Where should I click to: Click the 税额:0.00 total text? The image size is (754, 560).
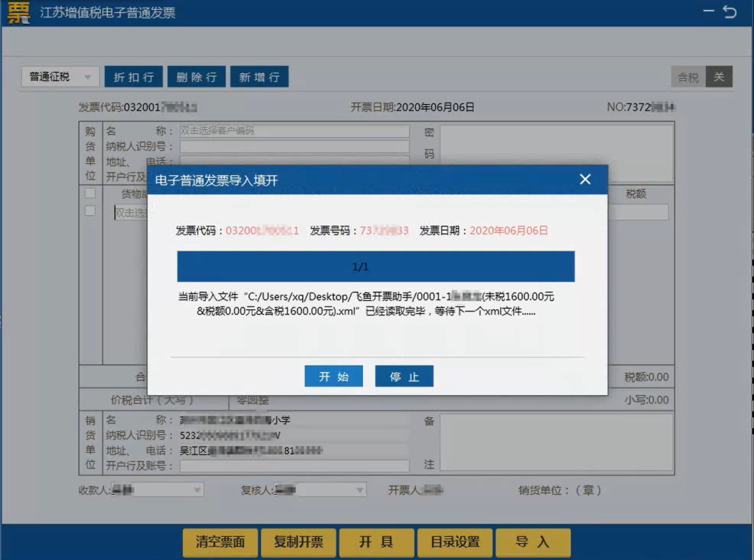tap(646, 377)
